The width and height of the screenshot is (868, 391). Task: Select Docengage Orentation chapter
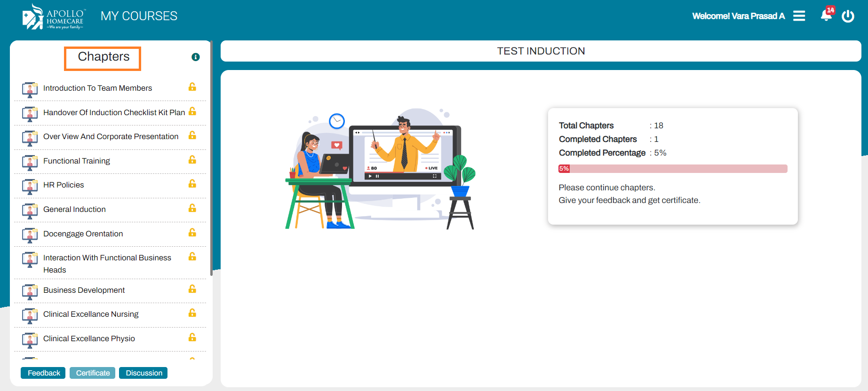[83, 234]
